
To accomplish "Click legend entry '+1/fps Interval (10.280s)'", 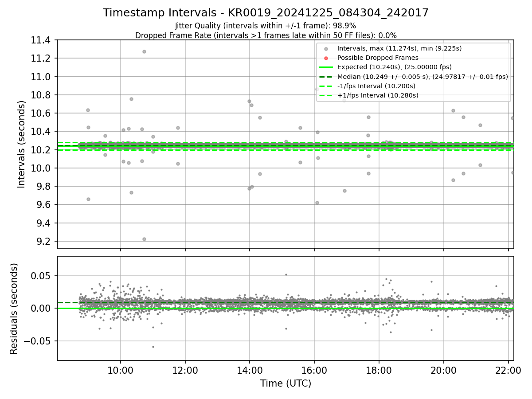I will pyautogui.click(x=378, y=95).
